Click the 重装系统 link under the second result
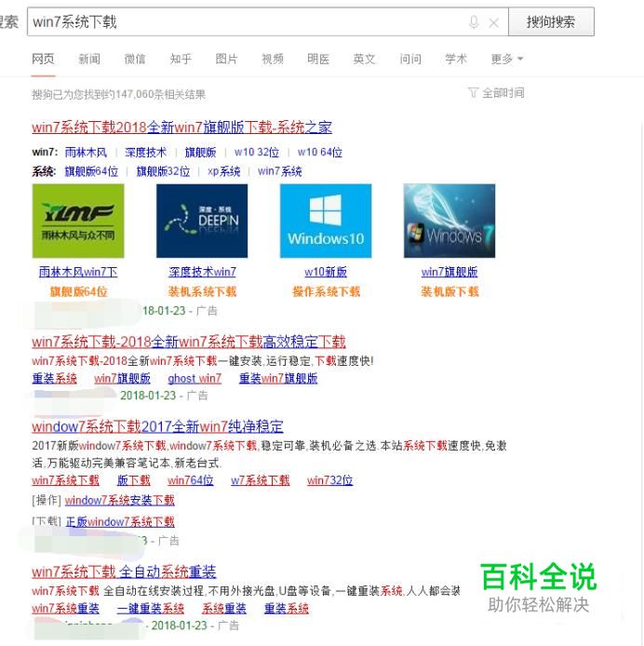Image resolution: width=644 pixels, height=646 pixels. (x=55, y=378)
